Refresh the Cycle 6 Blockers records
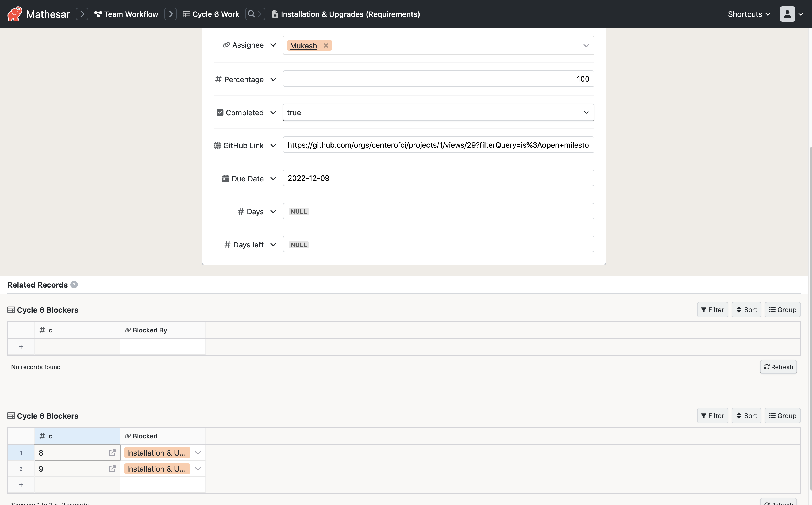This screenshot has height=505, width=812. tap(778, 367)
